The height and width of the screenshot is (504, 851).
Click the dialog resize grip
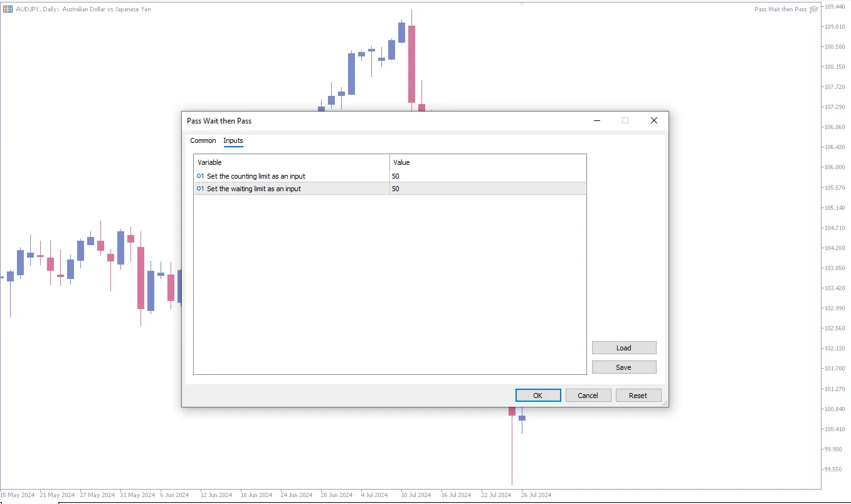pos(665,403)
